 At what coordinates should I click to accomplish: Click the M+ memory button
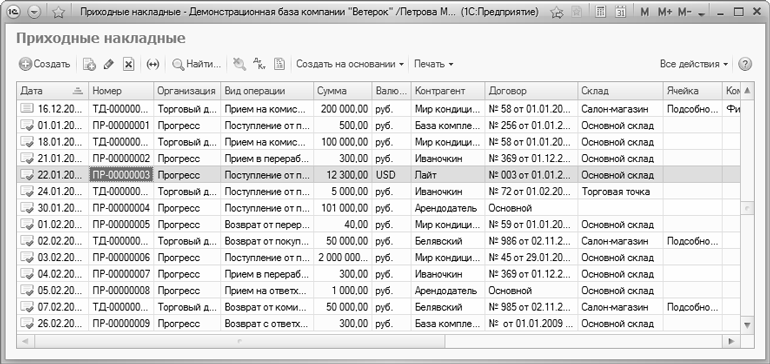tap(666, 12)
